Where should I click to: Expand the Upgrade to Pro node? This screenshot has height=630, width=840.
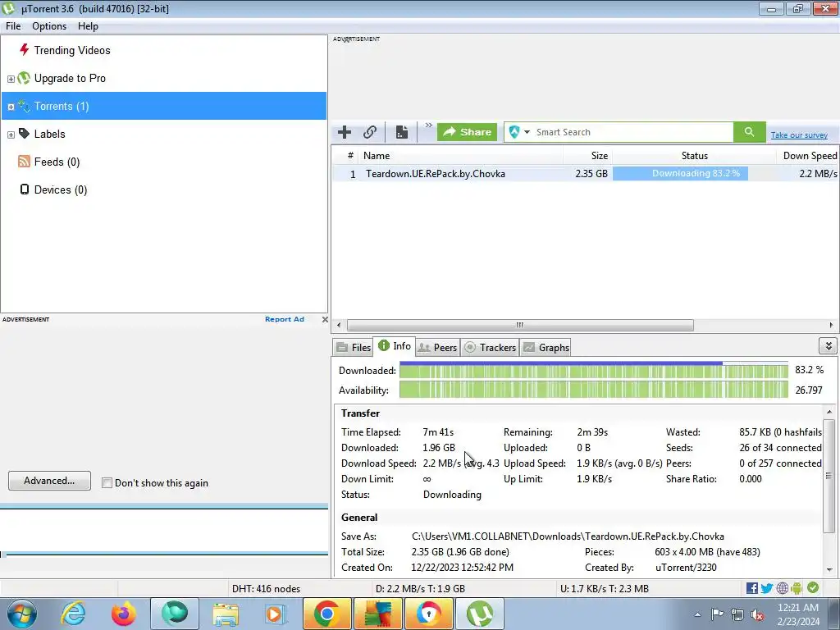coord(11,80)
